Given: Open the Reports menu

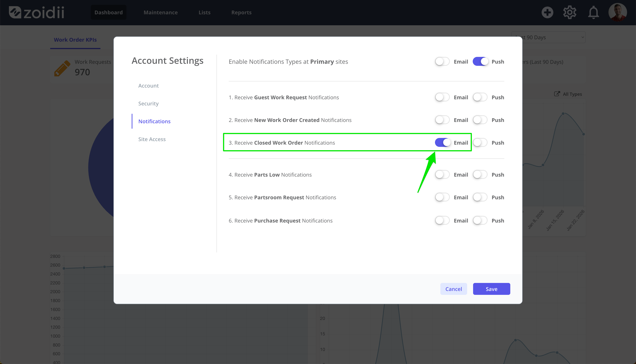Looking at the screenshot, I should 241,12.
